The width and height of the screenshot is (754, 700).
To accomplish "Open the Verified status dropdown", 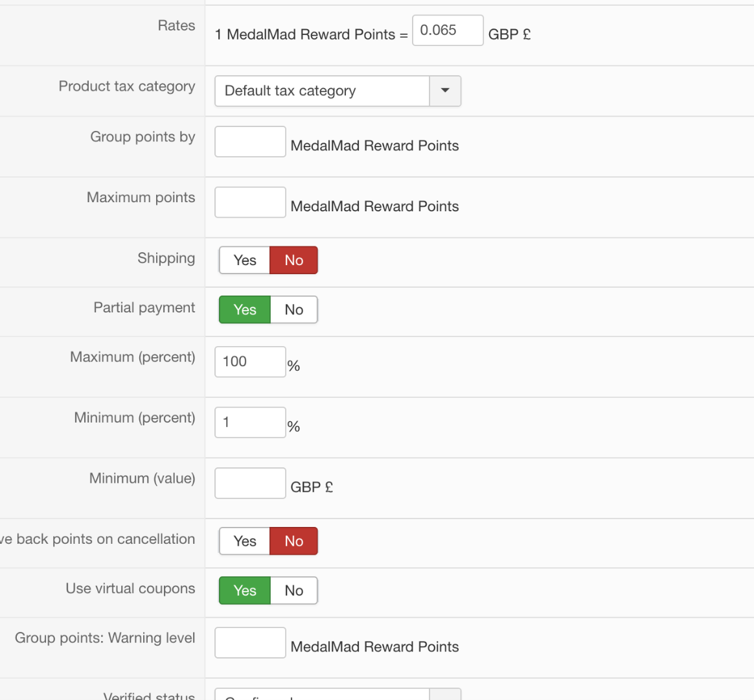I will tap(337, 694).
